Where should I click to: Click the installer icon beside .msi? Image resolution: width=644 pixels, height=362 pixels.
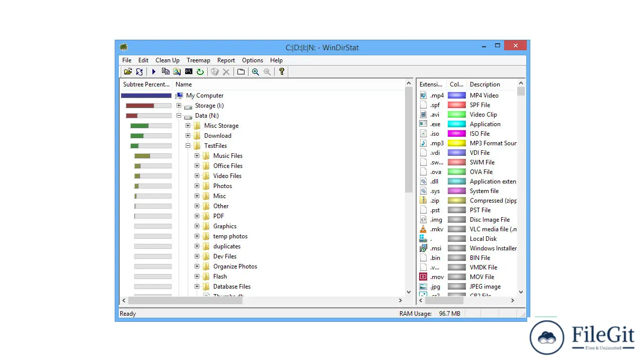click(x=423, y=248)
